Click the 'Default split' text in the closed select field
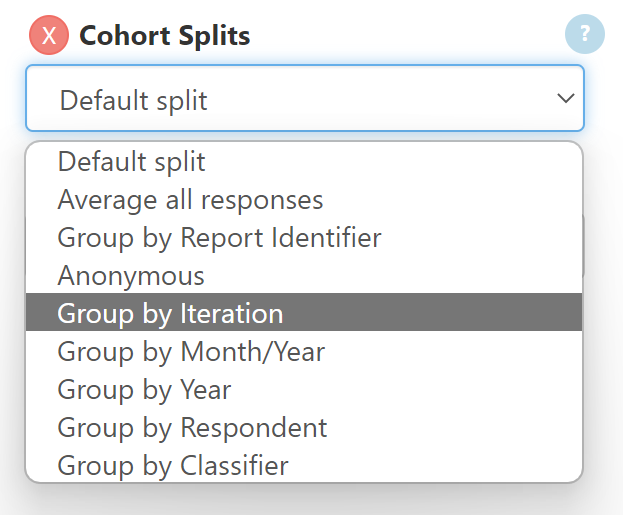The width and height of the screenshot is (623, 515). click(x=133, y=100)
